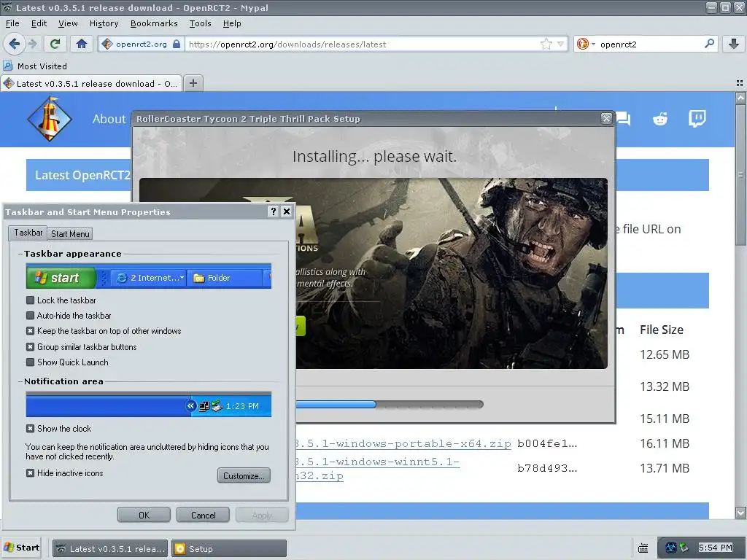Open the History menu
The height and width of the screenshot is (560, 747).
(x=104, y=23)
